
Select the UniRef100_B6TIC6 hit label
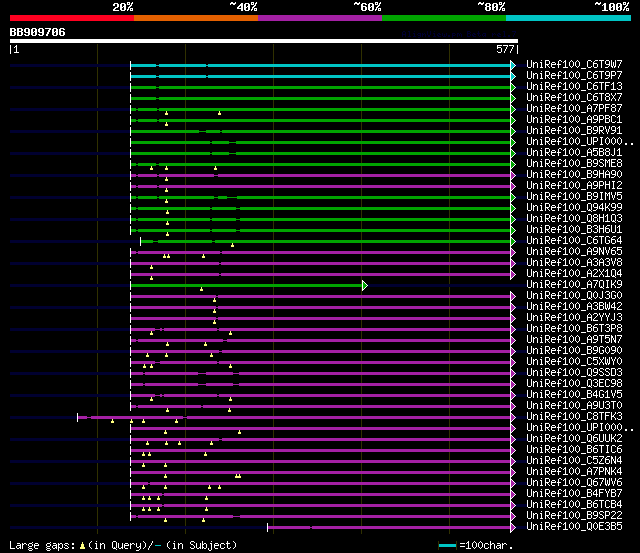[x=574, y=450]
